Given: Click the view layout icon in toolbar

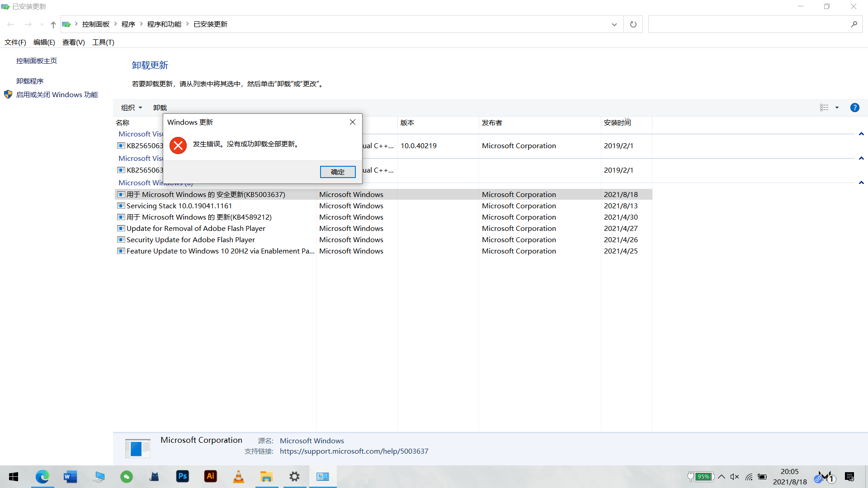Looking at the screenshot, I should 824,108.
